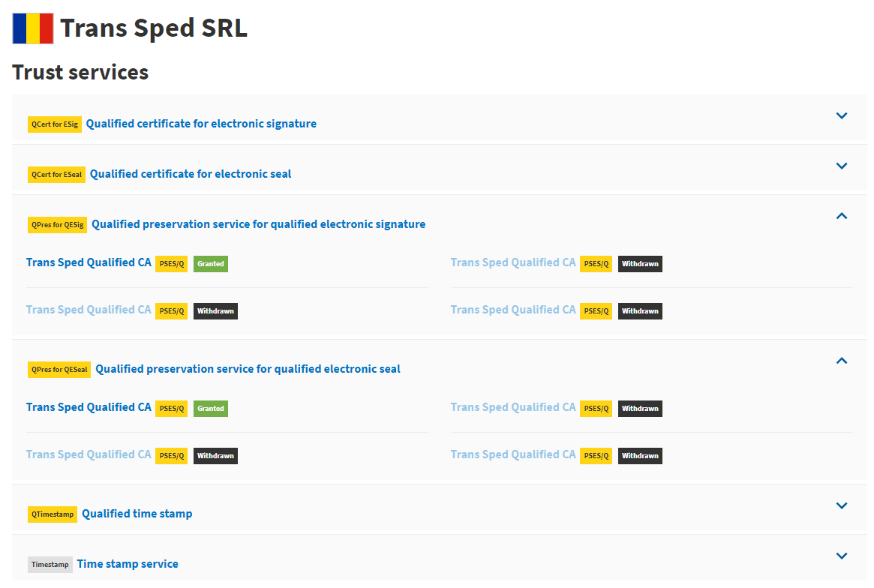874x588 pixels.
Task: Click the QTimestamp badge
Action: (53, 514)
